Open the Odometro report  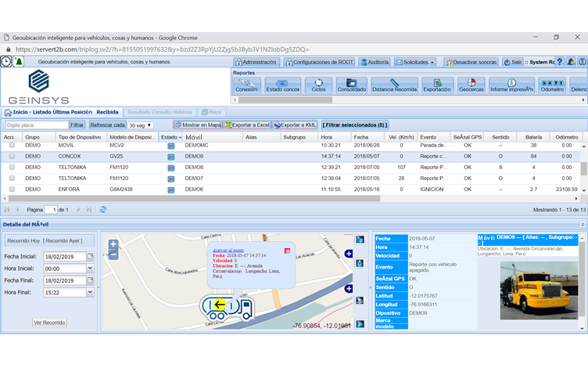point(552,85)
